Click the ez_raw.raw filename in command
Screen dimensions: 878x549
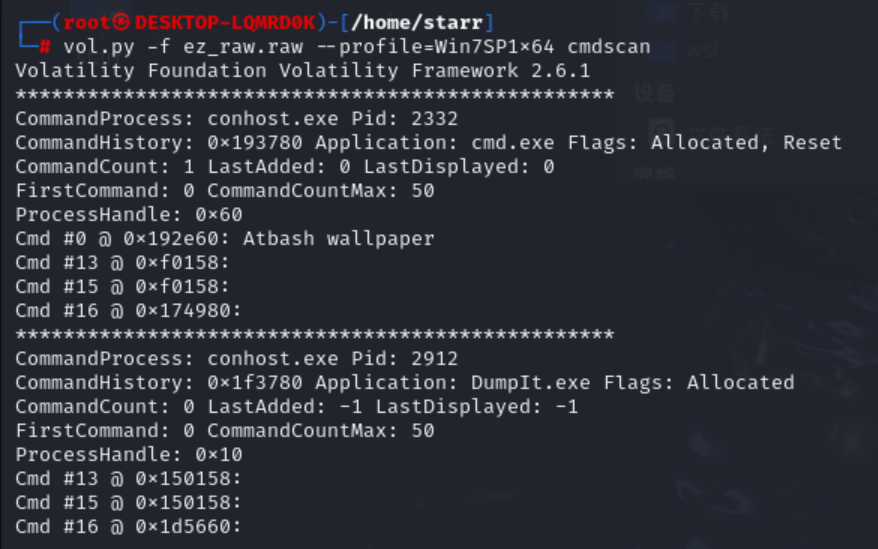pyautogui.click(x=243, y=46)
